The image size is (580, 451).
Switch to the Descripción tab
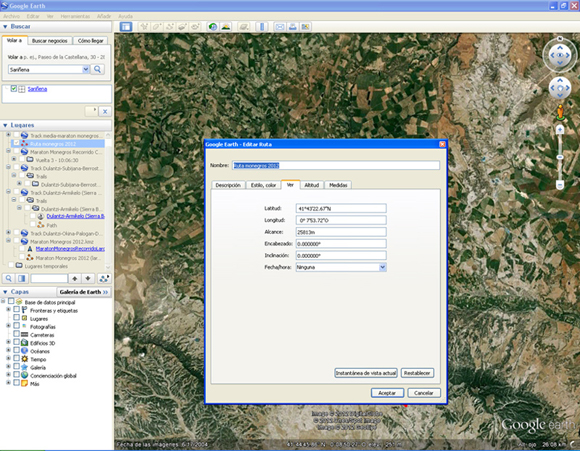228,185
